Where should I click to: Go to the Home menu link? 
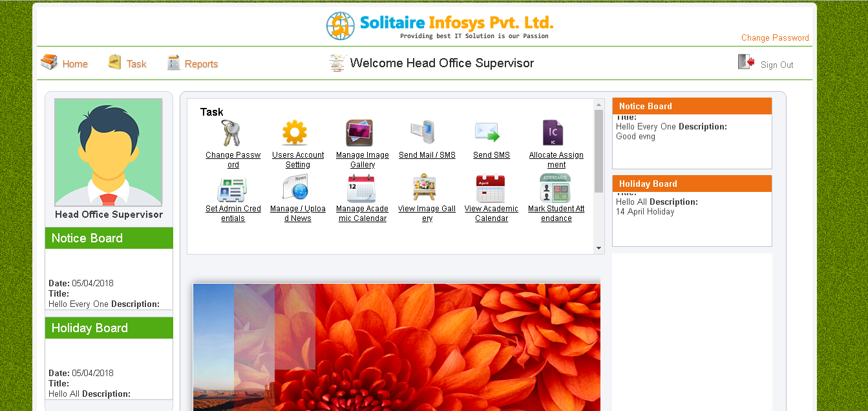75,64
